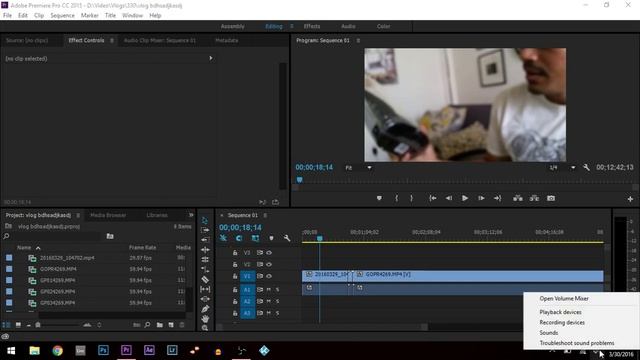This screenshot has width=640, height=360.
Task: Add marker in Program monitor
Action: [379, 198]
